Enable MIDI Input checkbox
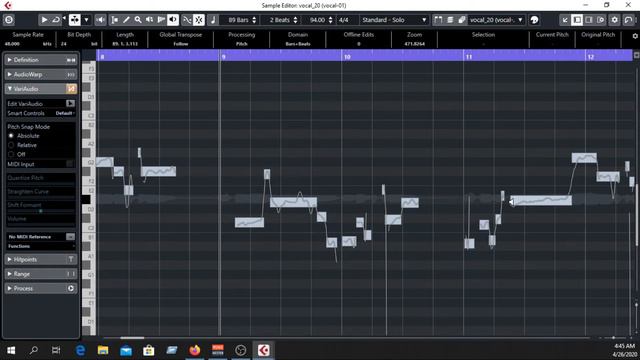The image size is (640, 360). click(70, 164)
